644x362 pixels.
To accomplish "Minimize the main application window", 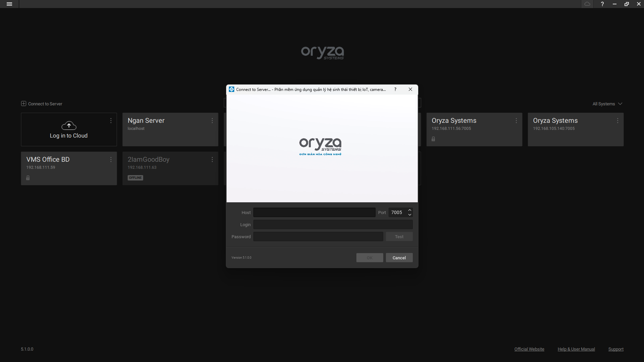I will pyautogui.click(x=614, y=4).
